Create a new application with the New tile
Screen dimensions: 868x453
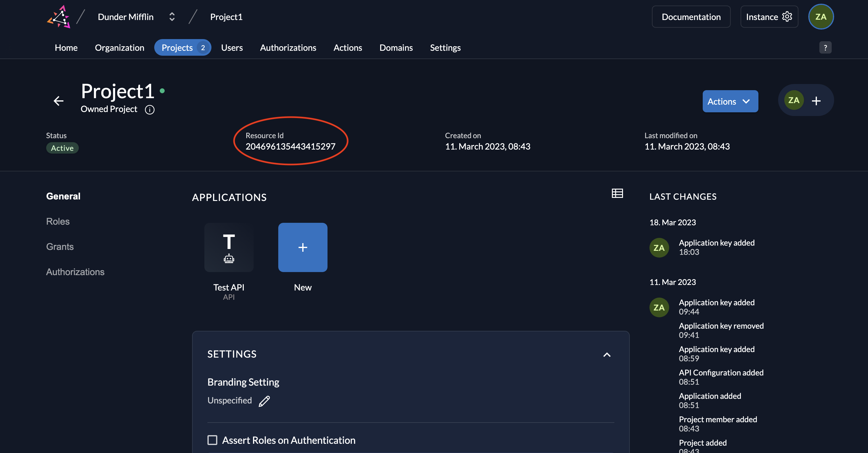point(302,247)
